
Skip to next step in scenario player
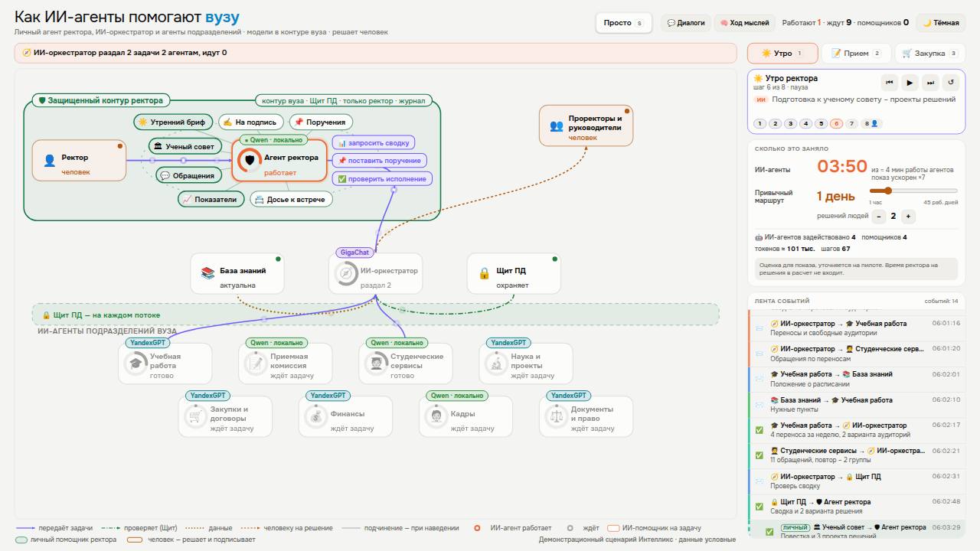click(x=930, y=83)
